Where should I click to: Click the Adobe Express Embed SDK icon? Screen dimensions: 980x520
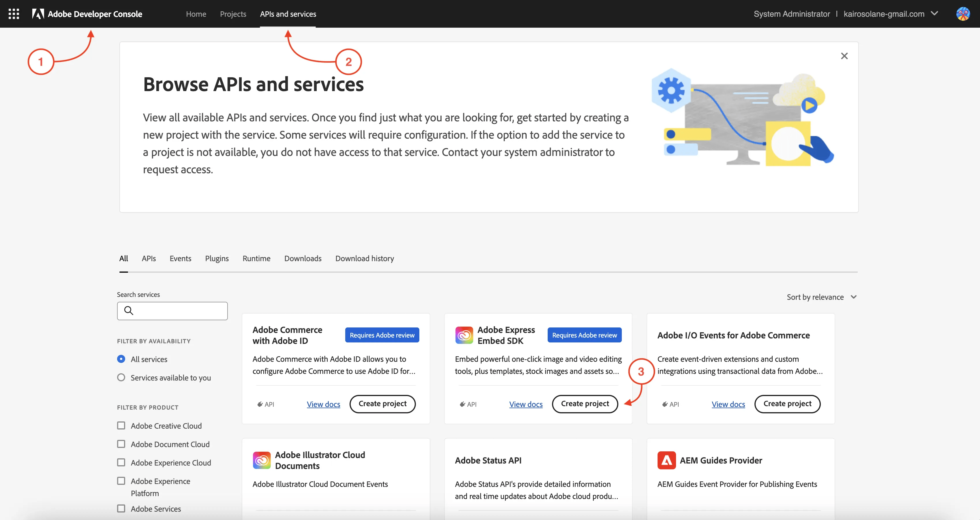coord(464,335)
